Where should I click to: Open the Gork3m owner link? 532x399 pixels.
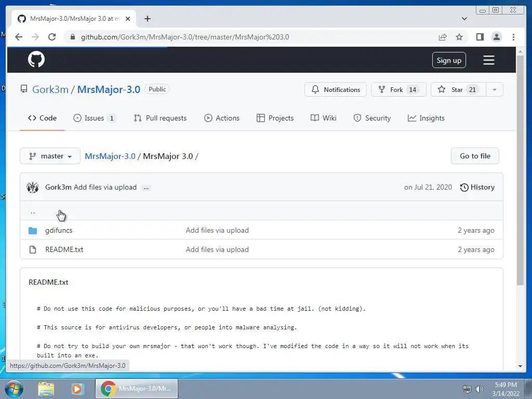coord(50,89)
